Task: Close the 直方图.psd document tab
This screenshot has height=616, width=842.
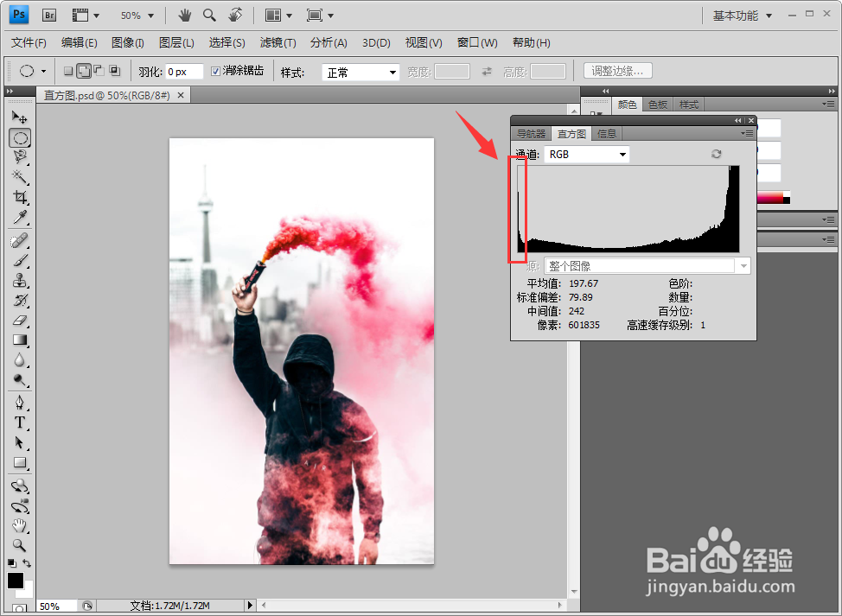Action: click(181, 96)
